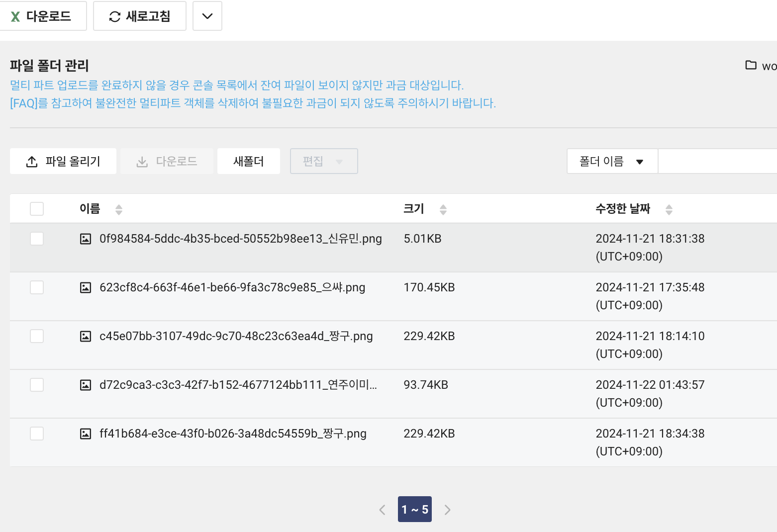Click image icon of d72c9ca3 file

(86, 385)
